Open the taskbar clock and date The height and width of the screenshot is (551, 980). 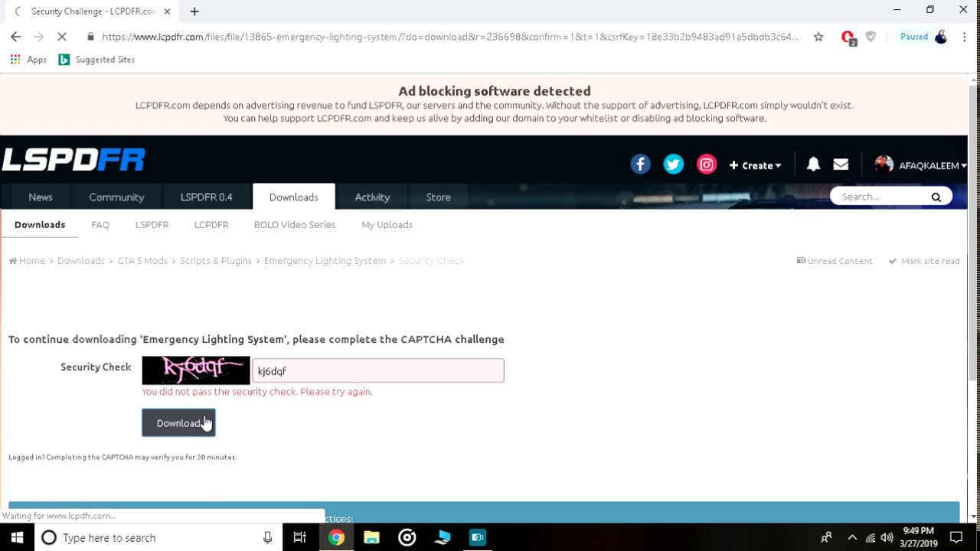click(x=919, y=537)
